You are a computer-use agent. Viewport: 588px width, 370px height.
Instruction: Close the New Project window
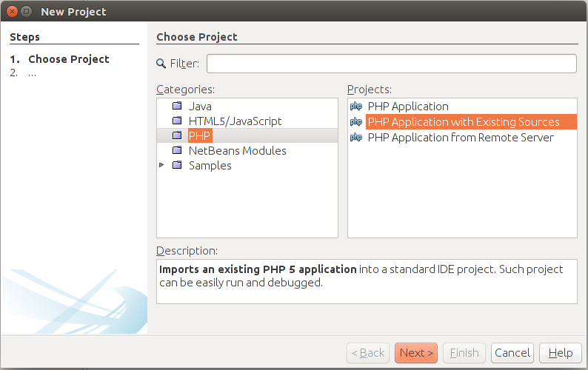tap(13, 11)
